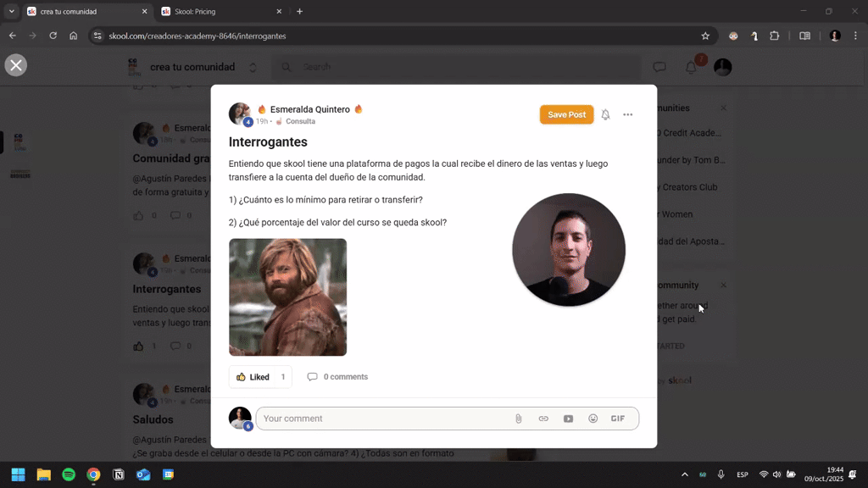Open the browser extensions puzzle icon

775,36
